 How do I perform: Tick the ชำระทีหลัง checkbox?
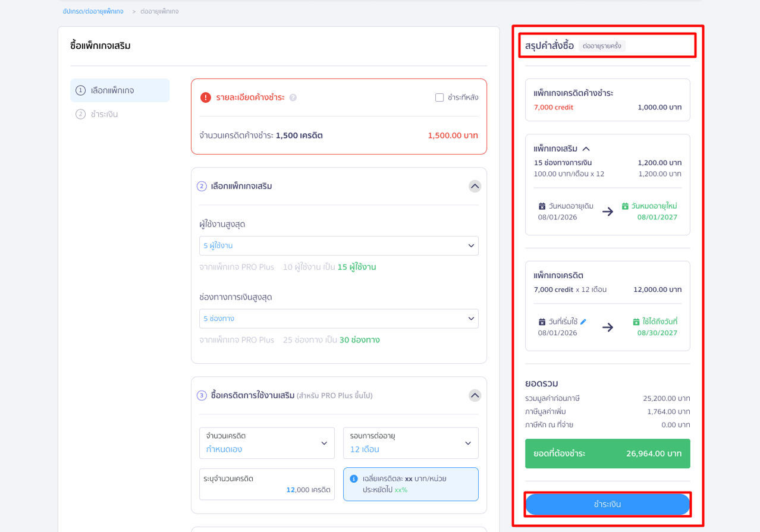click(x=439, y=97)
